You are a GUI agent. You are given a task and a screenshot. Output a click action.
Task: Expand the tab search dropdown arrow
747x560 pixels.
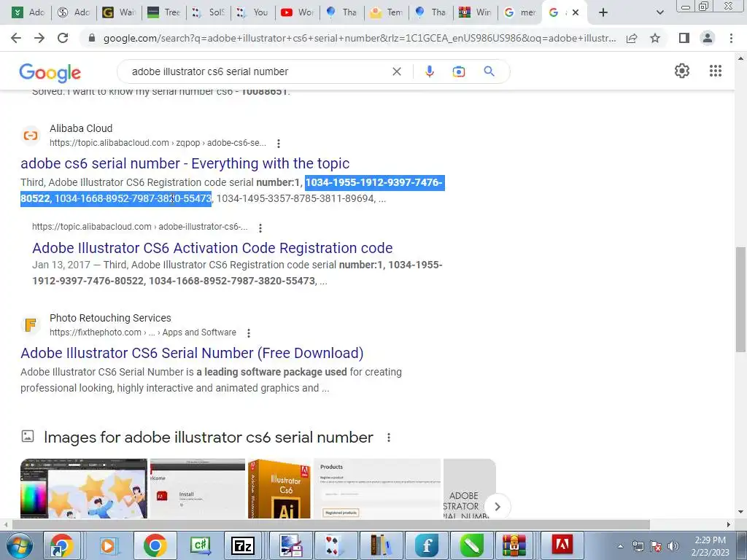(659, 12)
